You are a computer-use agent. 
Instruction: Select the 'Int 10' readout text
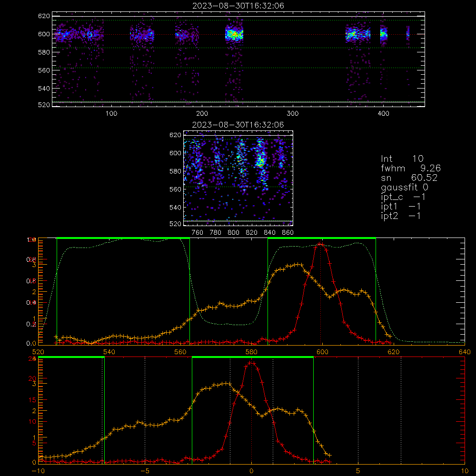[x=402, y=159]
